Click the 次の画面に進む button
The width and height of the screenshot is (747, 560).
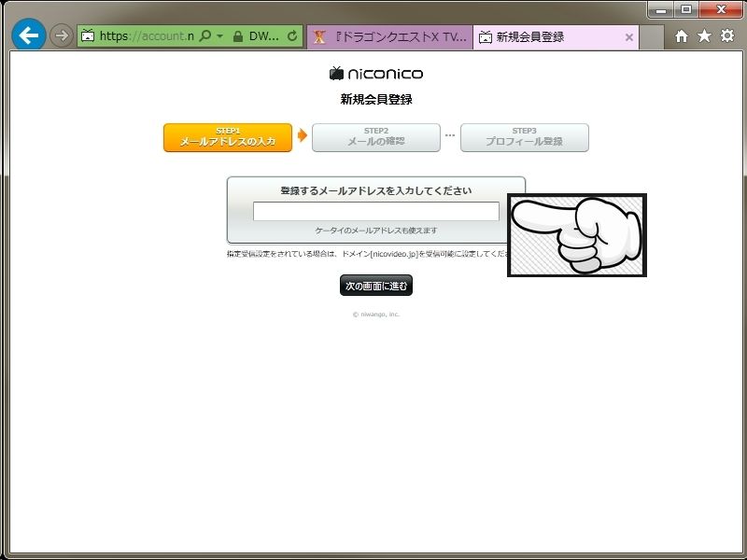coord(376,286)
